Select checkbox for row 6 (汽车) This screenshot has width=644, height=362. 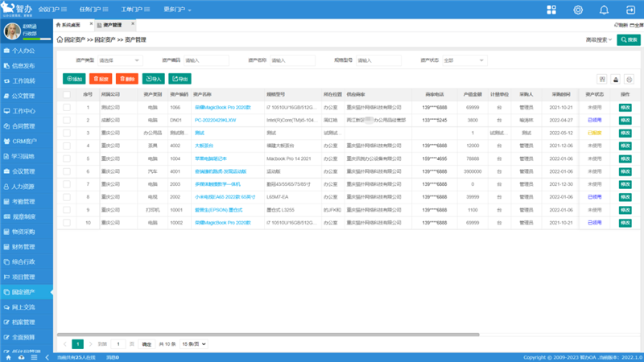coord(67,171)
